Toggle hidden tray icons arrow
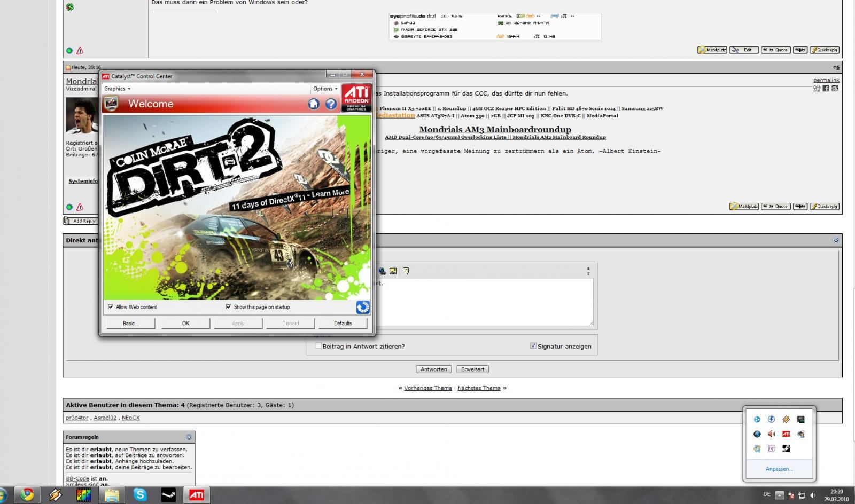The image size is (855, 504). [x=780, y=495]
